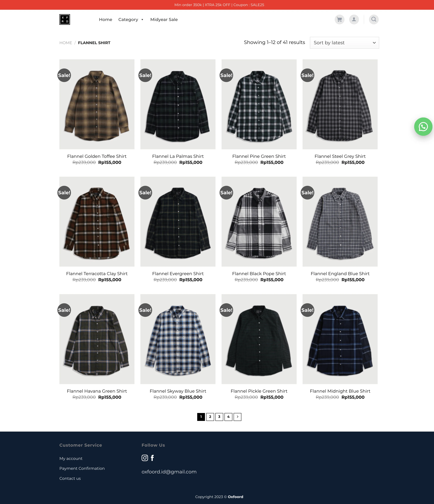This screenshot has height=504, width=434.
Task: Open the Midyear Sale menu item
Action: (164, 19)
